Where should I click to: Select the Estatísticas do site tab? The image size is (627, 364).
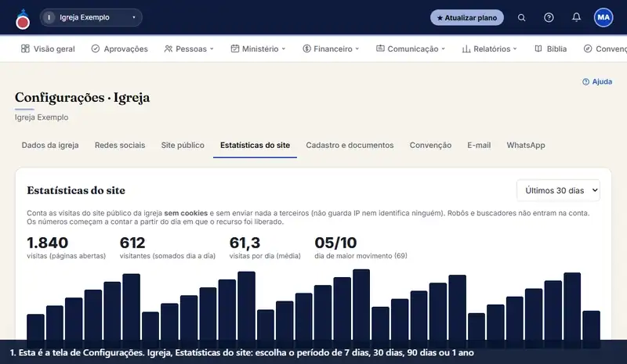point(256,145)
